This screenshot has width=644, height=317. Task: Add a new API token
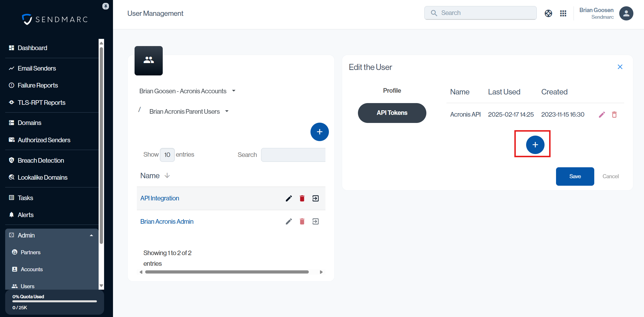pyautogui.click(x=535, y=145)
